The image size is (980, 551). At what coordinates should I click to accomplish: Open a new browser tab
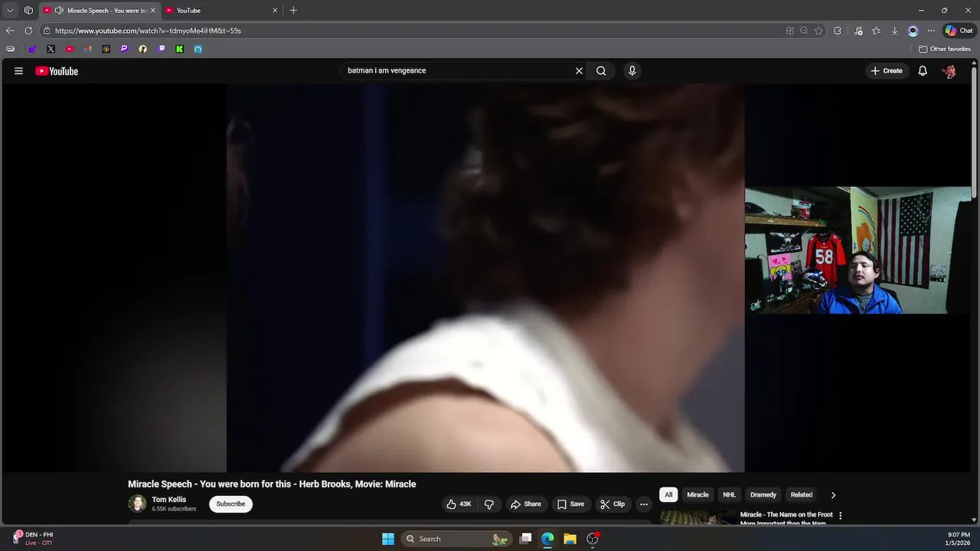coord(293,11)
